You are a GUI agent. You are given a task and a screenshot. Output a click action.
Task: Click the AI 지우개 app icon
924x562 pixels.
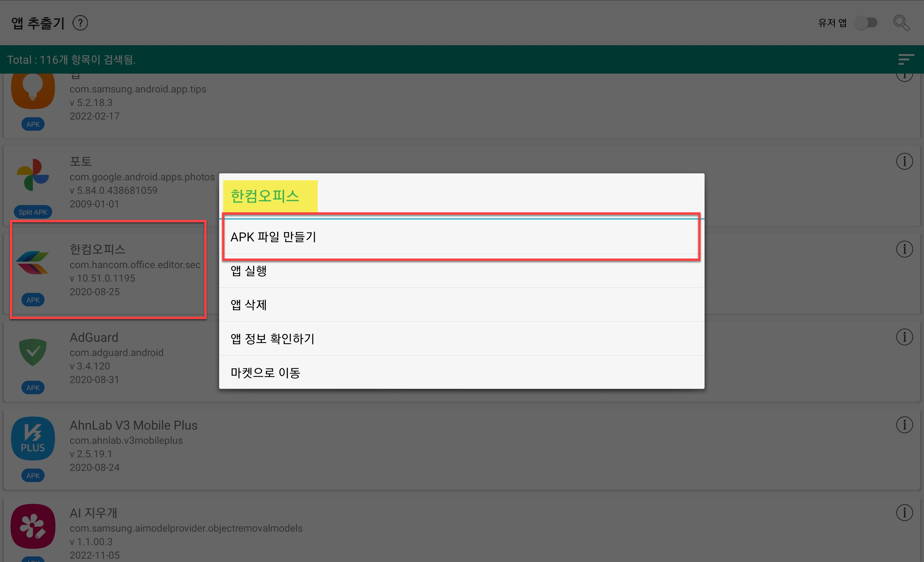click(33, 526)
